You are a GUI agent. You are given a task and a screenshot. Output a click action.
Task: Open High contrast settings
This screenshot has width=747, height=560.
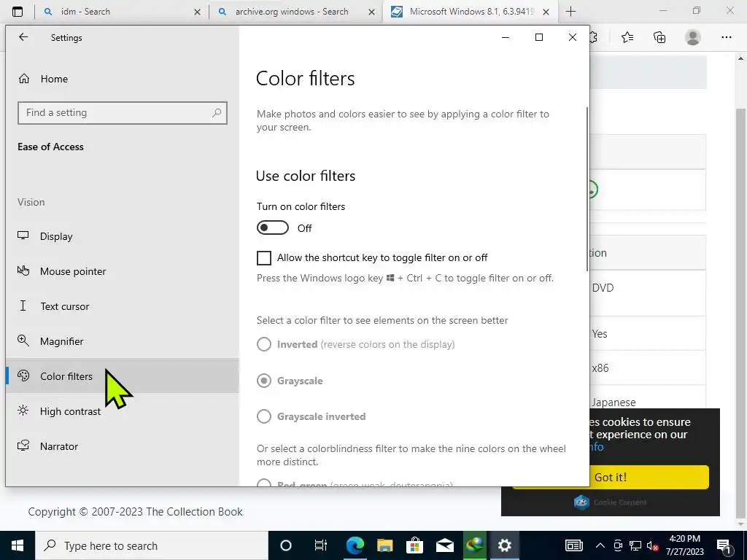pyautogui.click(x=123, y=411)
